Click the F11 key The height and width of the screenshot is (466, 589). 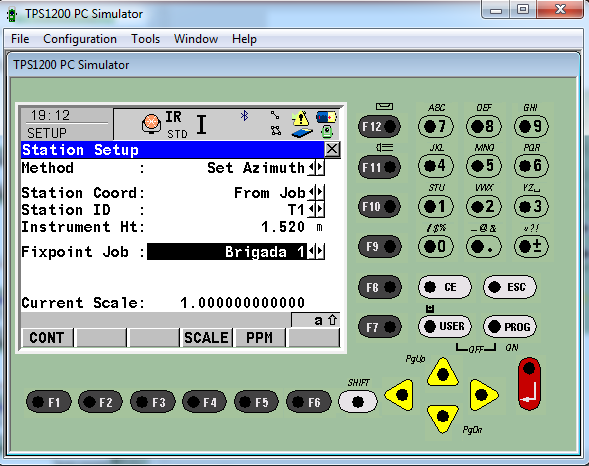(x=380, y=167)
